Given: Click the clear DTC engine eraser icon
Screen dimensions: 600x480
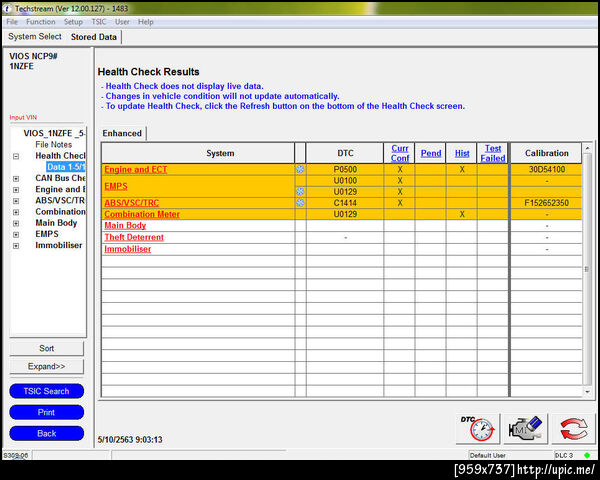Looking at the screenshot, I should [525, 428].
